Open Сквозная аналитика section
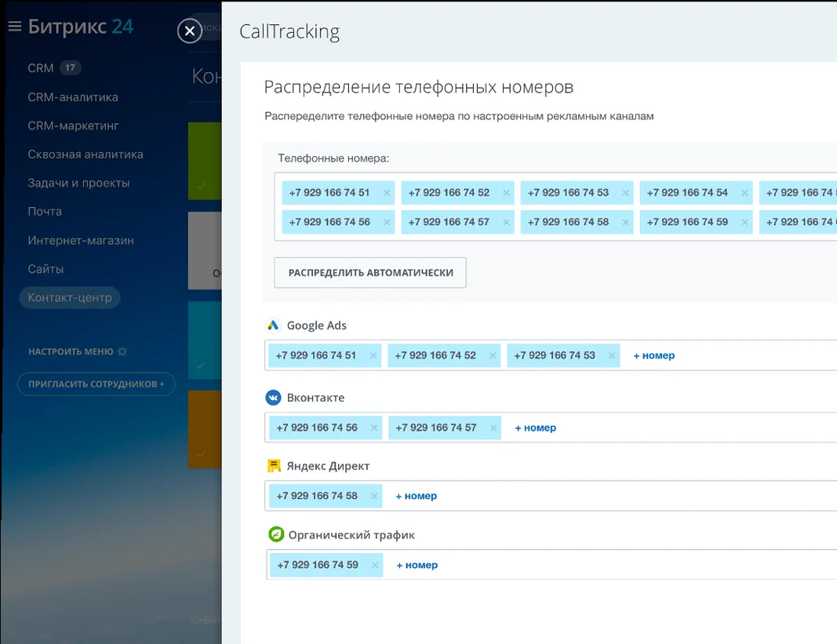 click(x=86, y=155)
